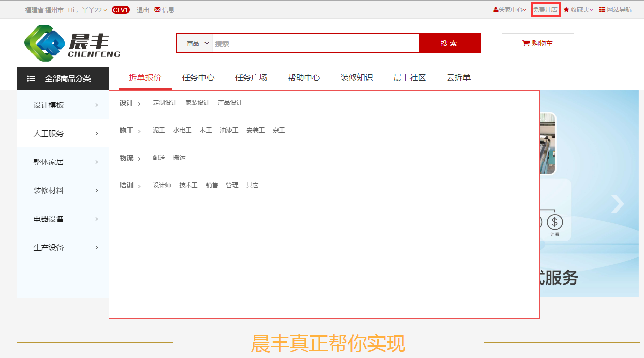Click the dollar sign billing icon
This screenshot has width=644, height=358.
[x=554, y=222]
